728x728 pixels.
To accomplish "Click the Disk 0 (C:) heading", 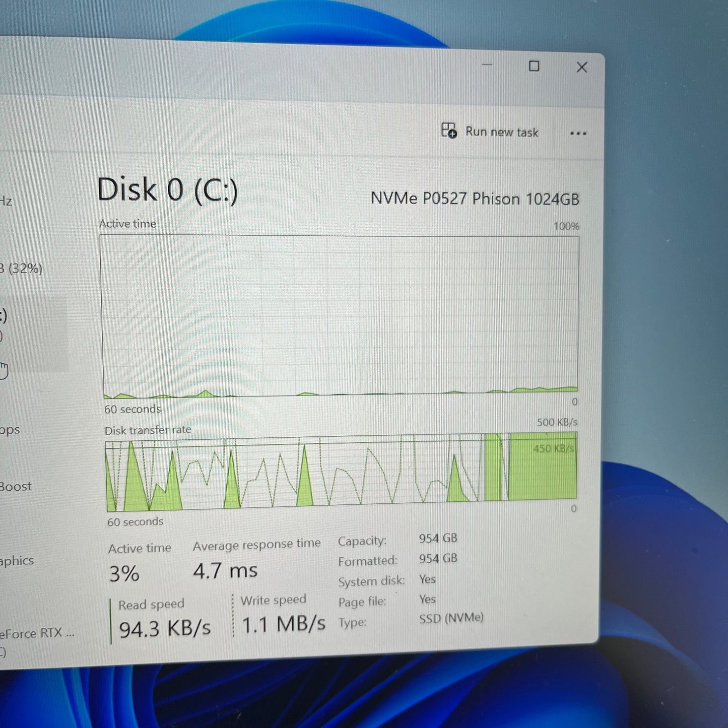I will pyautogui.click(x=167, y=190).
